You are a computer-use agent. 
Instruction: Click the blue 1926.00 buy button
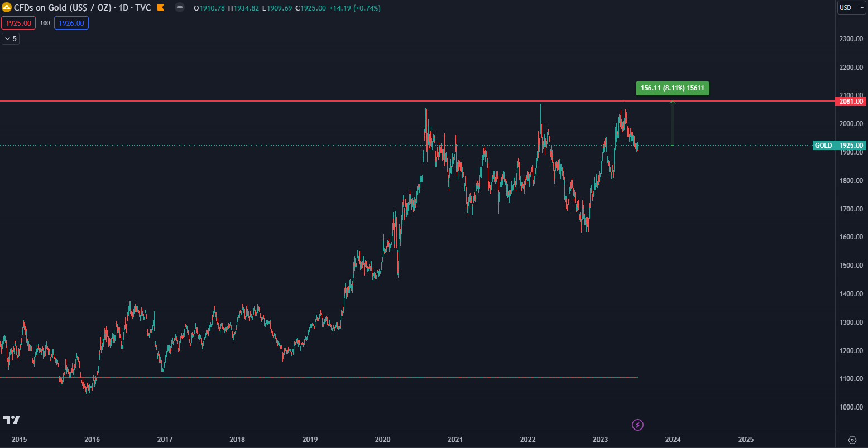coord(71,23)
